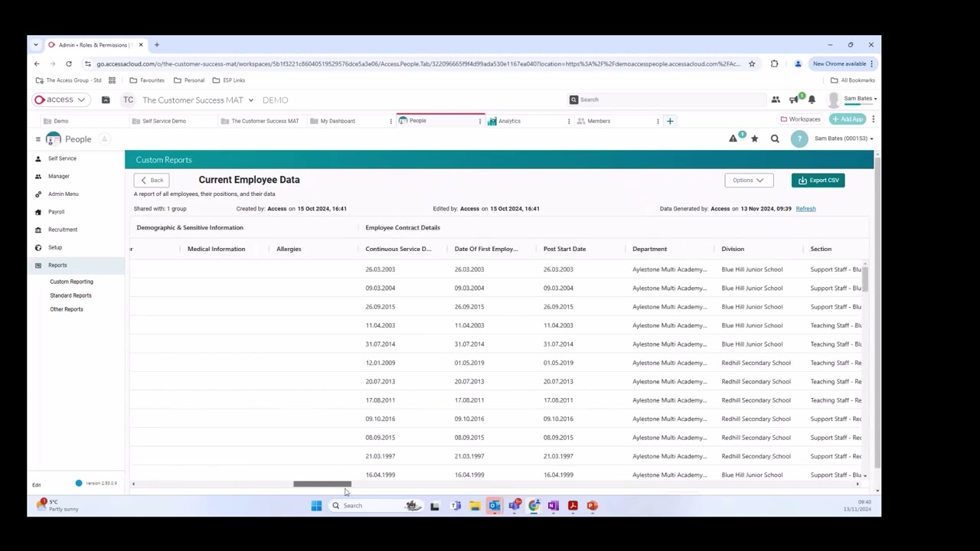Open the People tab options dots

[x=480, y=121]
